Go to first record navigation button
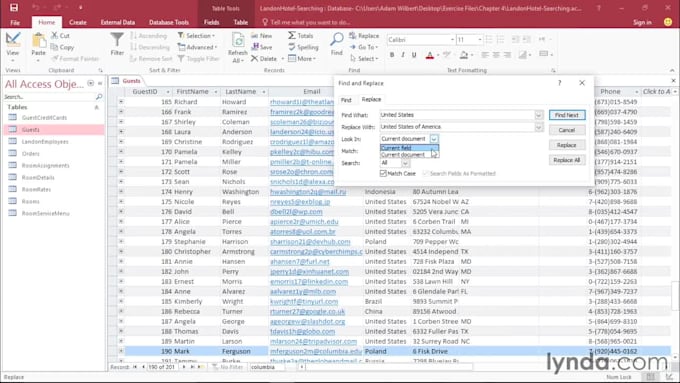Image resolution: width=680 pixels, height=383 pixels. (x=135, y=367)
